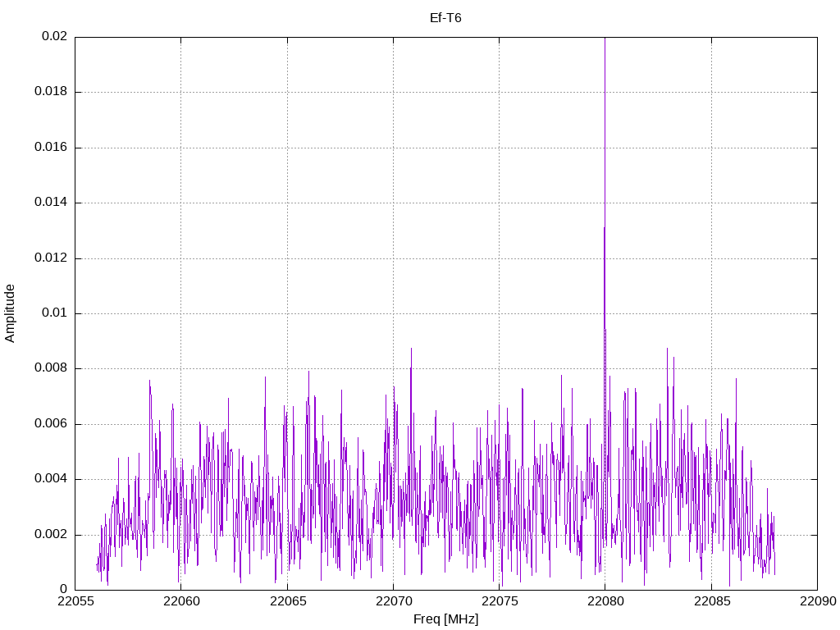The width and height of the screenshot is (840, 630).
Task: Select the 0.002 y-axis tick label
Action: [51, 534]
